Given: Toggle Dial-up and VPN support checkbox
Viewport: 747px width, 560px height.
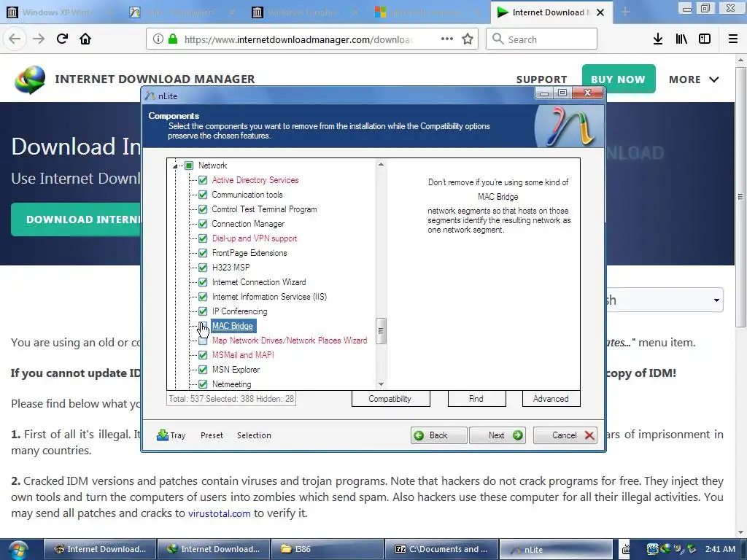Looking at the screenshot, I should (203, 238).
